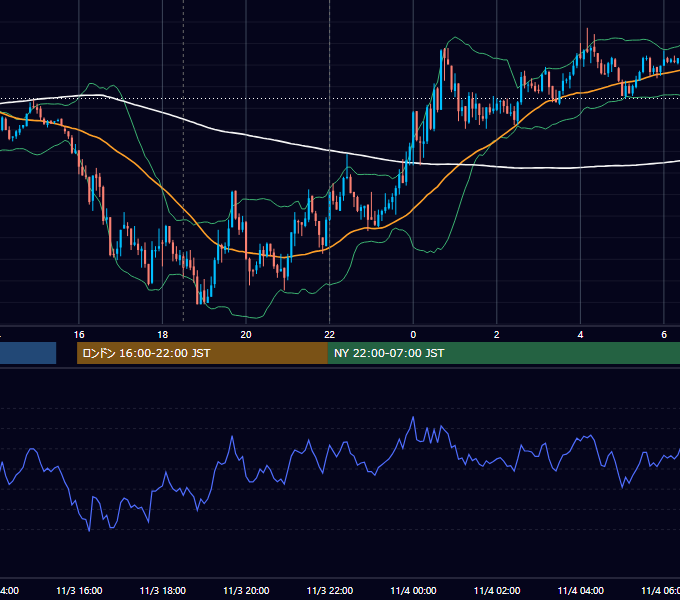Click the price chart axis label 6
This screenshot has height=600, width=680.
[664, 335]
